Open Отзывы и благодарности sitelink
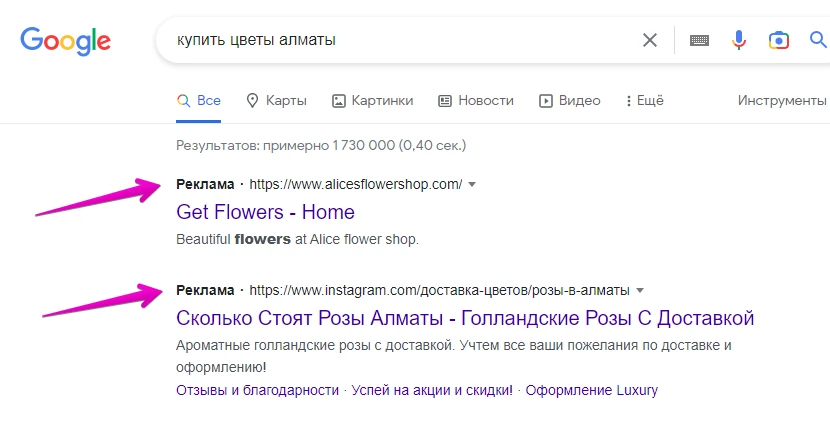The width and height of the screenshot is (830, 430). [257, 391]
